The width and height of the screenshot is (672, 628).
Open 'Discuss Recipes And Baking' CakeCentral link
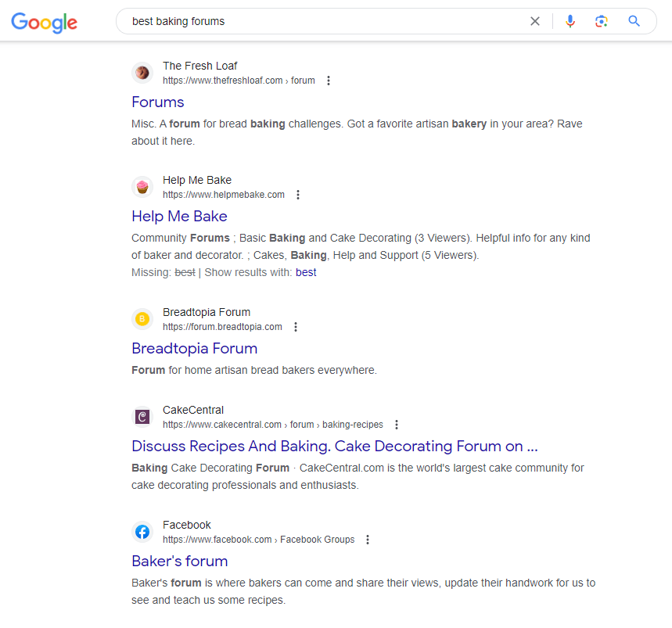click(x=335, y=446)
